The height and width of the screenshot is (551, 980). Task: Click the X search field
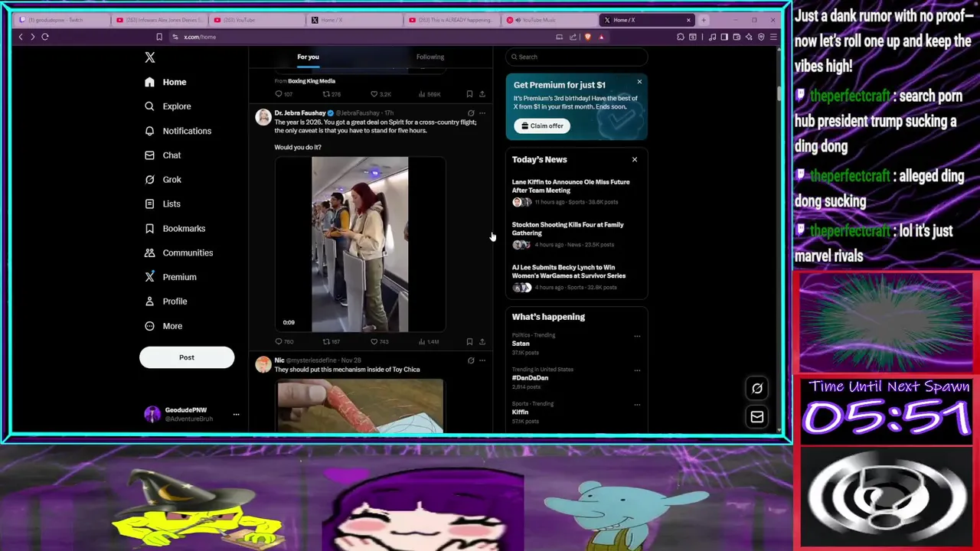coord(577,57)
